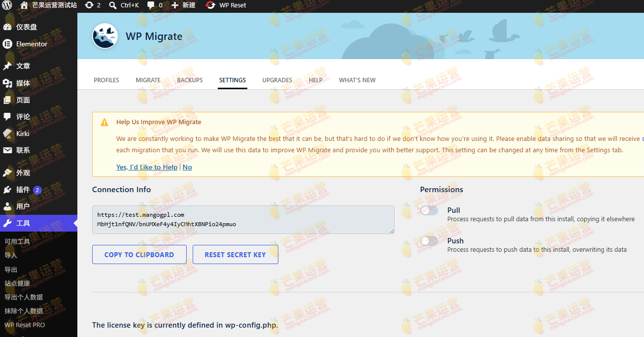Click the WP Migrate title text
This screenshot has height=337, width=644.
(154, 36)
